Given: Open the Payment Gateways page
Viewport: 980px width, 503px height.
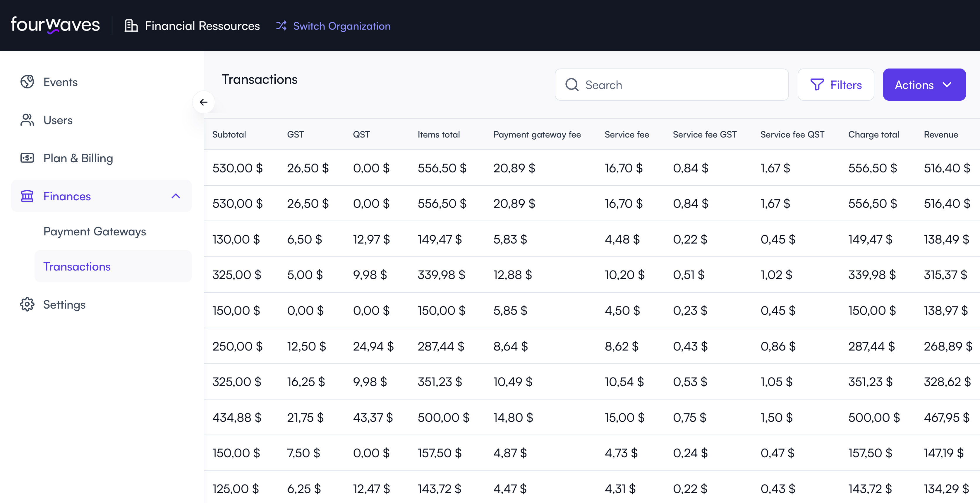Looking at the screenshot, I should click(94, 231).
